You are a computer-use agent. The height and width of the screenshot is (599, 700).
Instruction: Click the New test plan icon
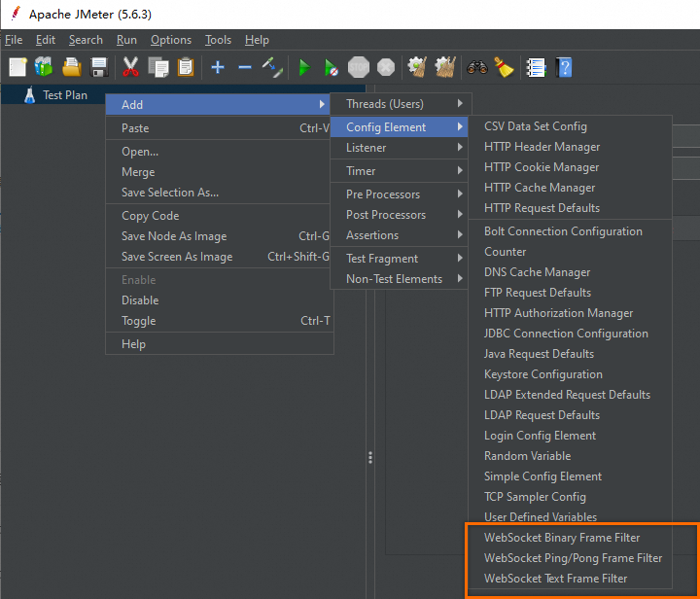pos(17,67)
